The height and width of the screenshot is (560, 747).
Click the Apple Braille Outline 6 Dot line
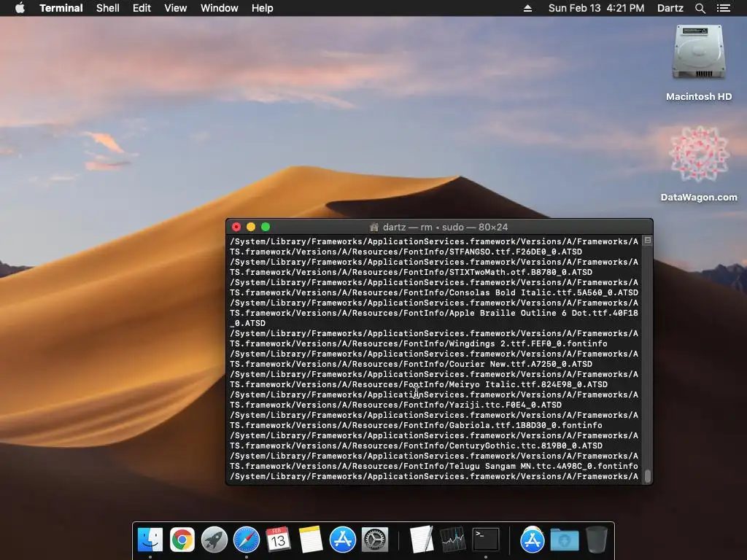click(433, 313)
